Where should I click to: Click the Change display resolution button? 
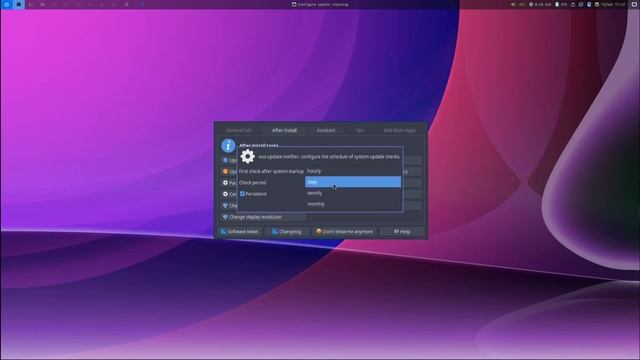[263, 217]
